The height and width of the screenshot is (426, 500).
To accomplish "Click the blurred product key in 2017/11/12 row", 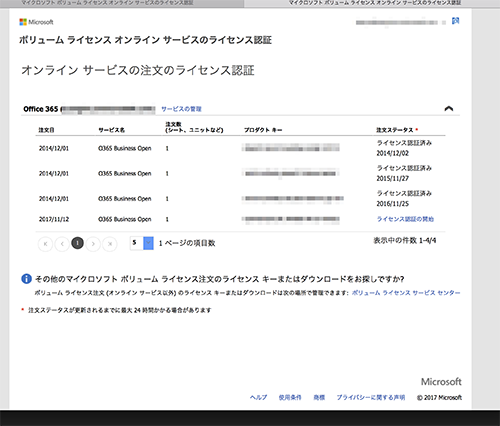I will 291,219.
